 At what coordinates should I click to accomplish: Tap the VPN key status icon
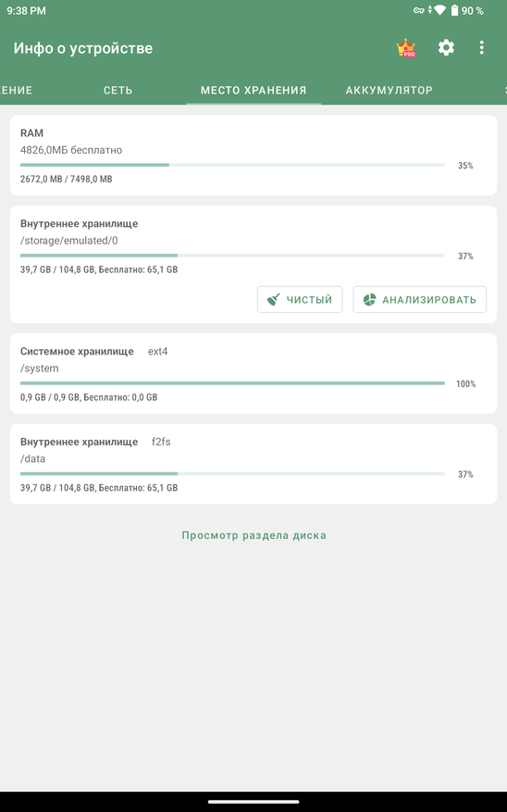coord(418,10)
